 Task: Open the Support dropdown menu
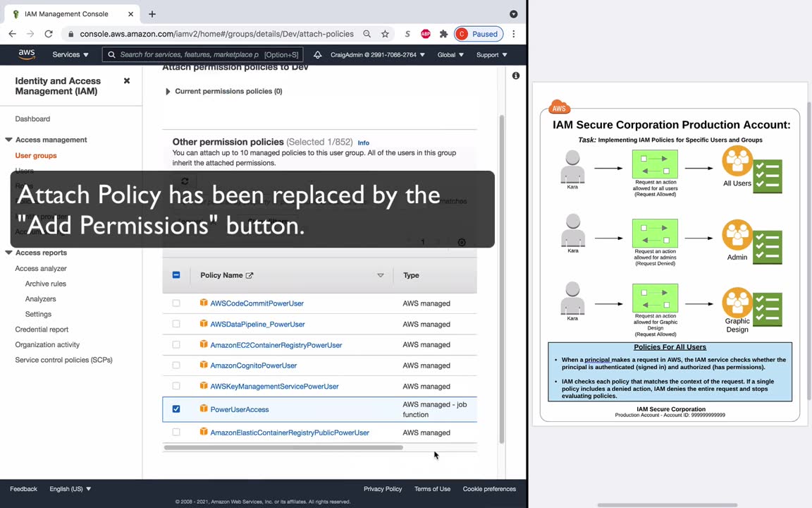coord(491,54)
